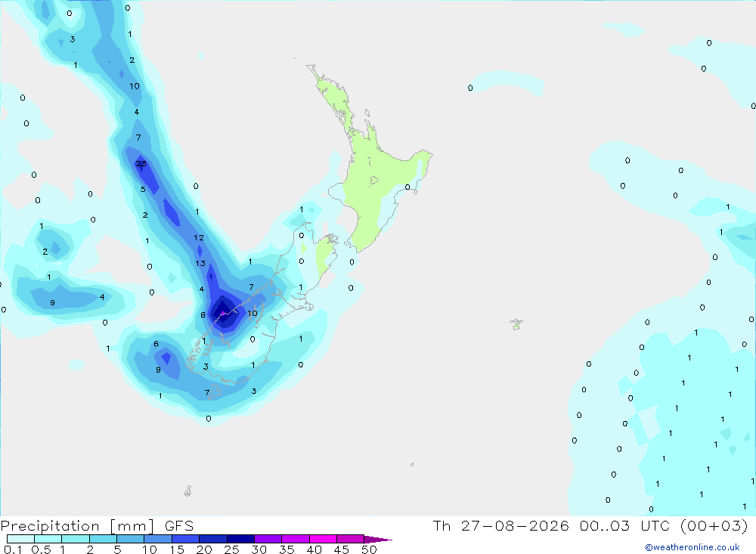Click the 20–25 mm dark blue legend swatch
The height and width of the screenshot is (554, 756).
[212, 539]
